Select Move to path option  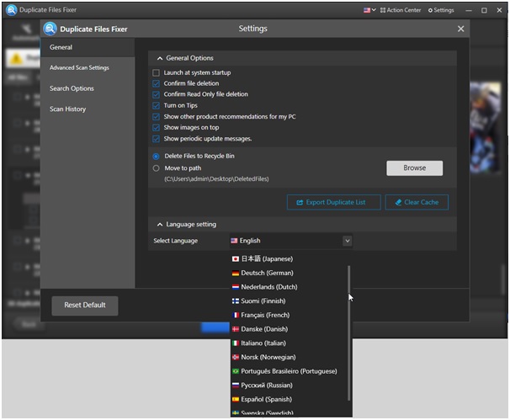click(157, 168)
